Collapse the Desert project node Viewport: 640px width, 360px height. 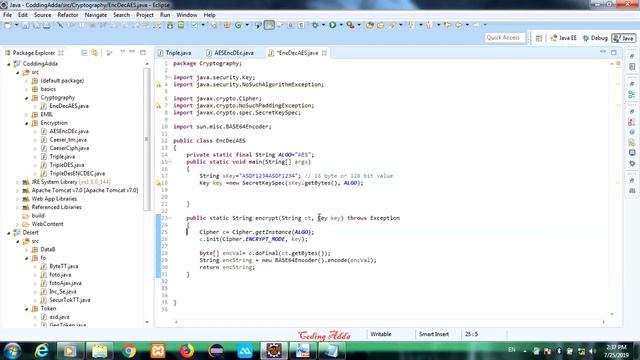[x=9, y=233]
